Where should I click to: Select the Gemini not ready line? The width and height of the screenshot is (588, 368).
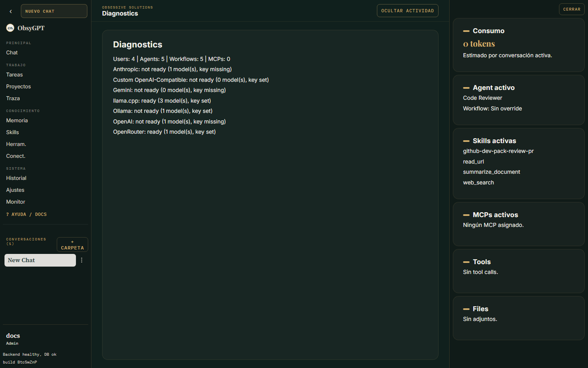pyautogui.click(x=169, y=90)
